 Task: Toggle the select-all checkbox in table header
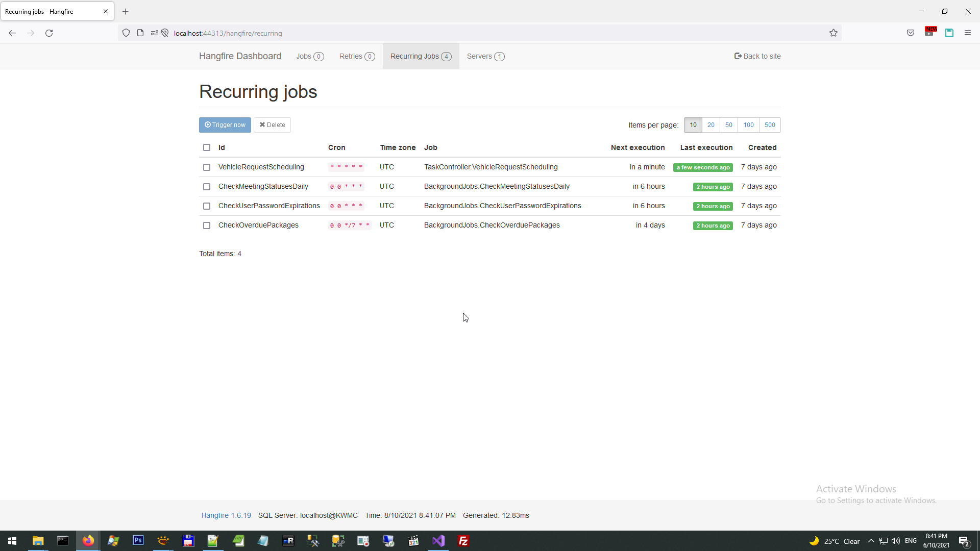tap(207, 147)
